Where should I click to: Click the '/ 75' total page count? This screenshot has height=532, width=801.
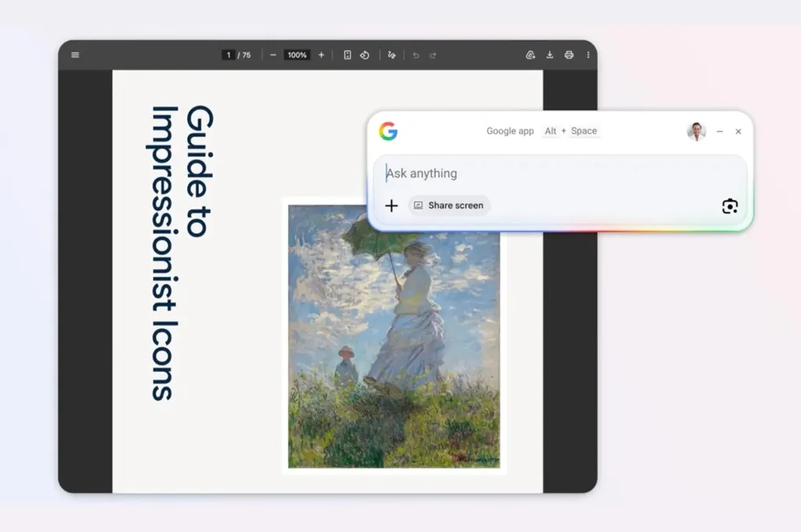[244, 55]
